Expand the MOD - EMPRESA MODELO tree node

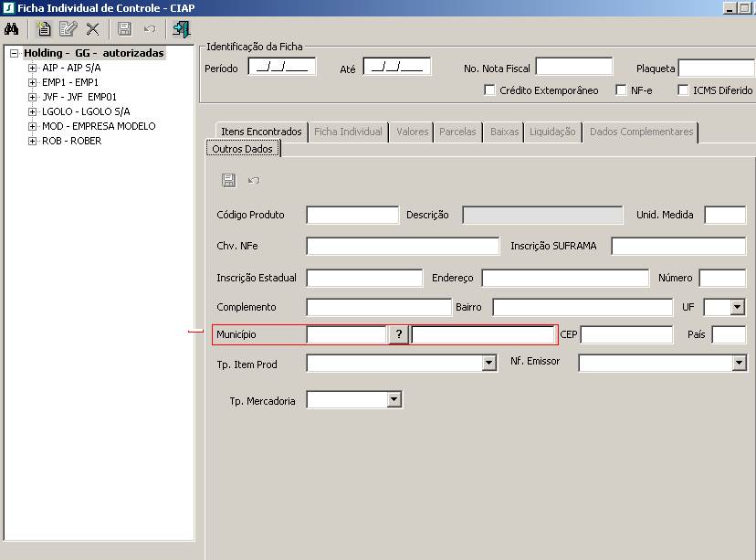point(33,126)
